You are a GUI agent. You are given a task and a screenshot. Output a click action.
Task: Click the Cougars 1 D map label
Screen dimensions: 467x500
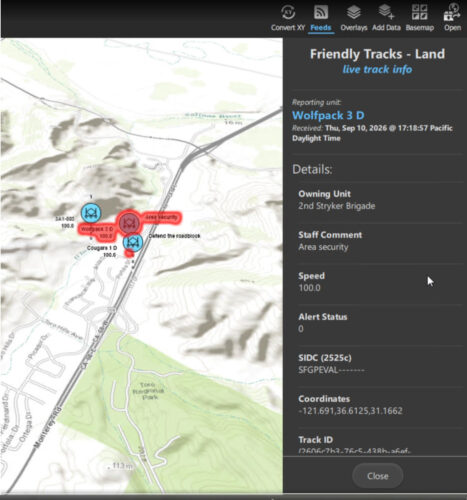click(102, 248)
